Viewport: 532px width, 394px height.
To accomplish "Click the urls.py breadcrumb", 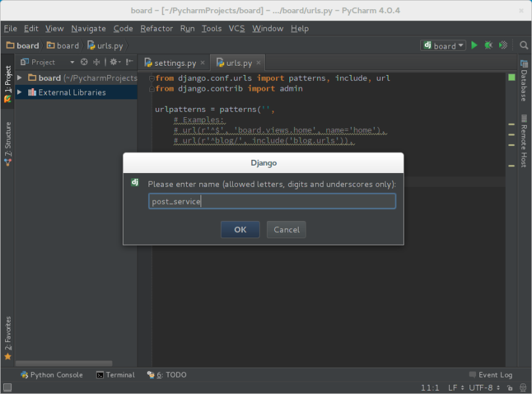I will pos(105,45).
